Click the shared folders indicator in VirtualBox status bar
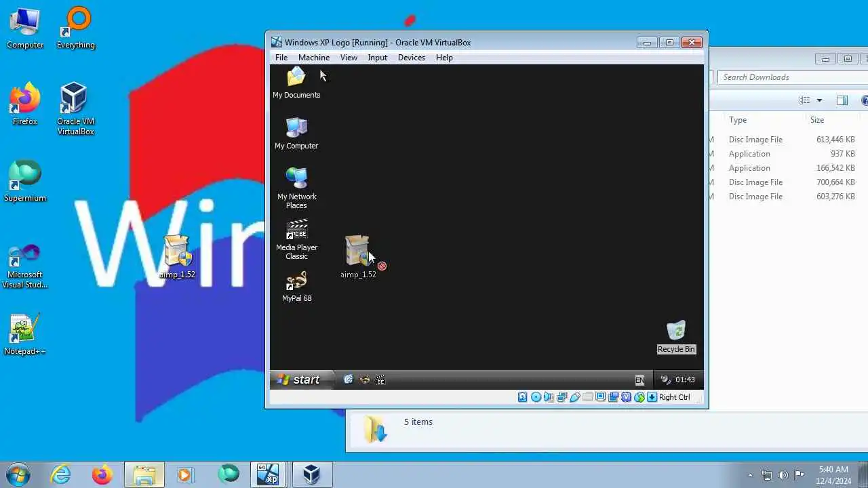868x488 pixels. pos(587,397)
